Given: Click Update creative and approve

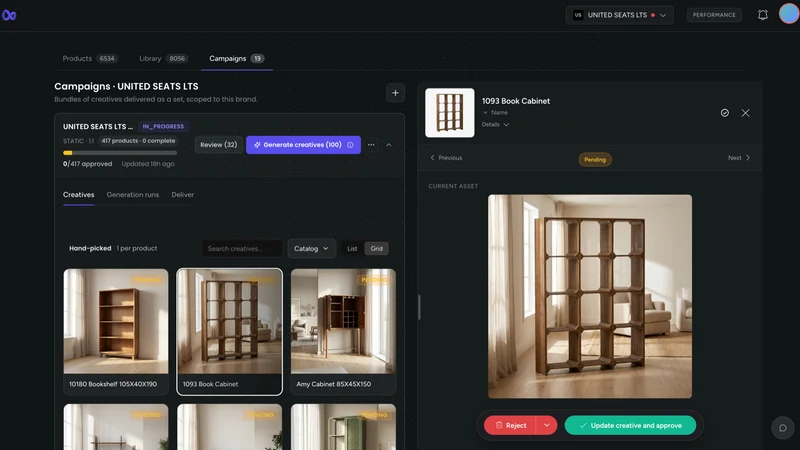Looking at the screenshot, I should point(630,425).
